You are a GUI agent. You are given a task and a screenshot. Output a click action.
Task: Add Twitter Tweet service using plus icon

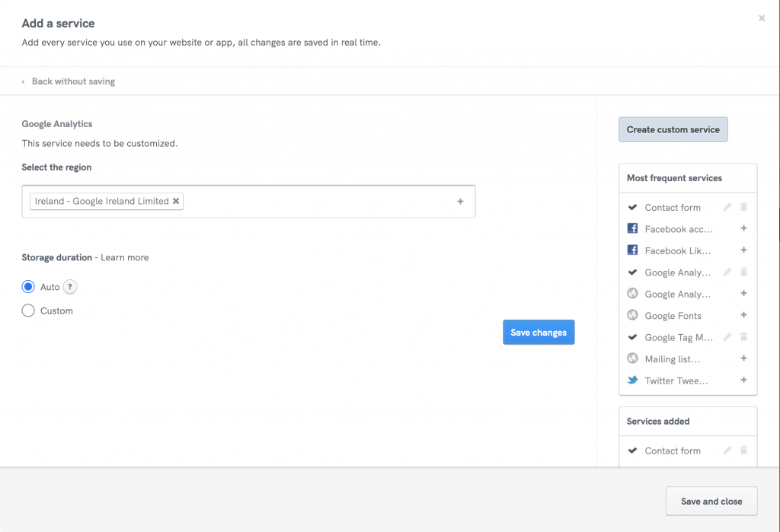744,380
